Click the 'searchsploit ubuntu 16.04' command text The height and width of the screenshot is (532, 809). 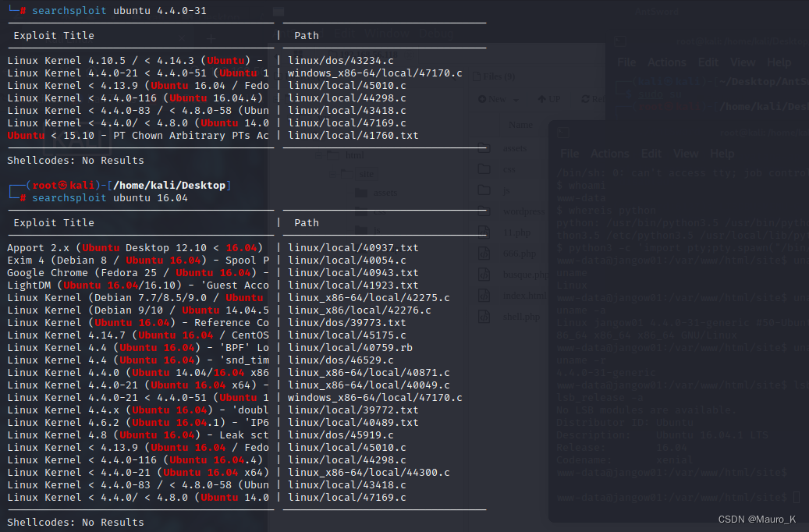pos(110,197)
